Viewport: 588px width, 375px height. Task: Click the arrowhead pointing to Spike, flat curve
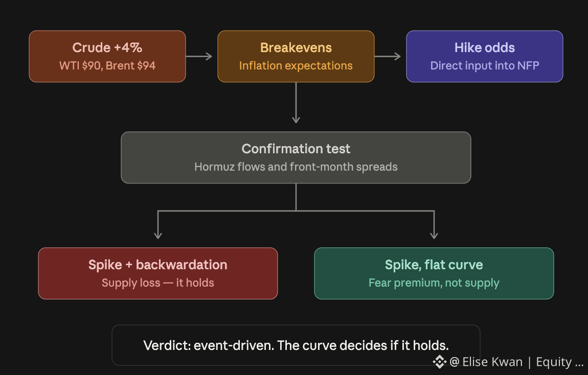[x=434, y=235]
